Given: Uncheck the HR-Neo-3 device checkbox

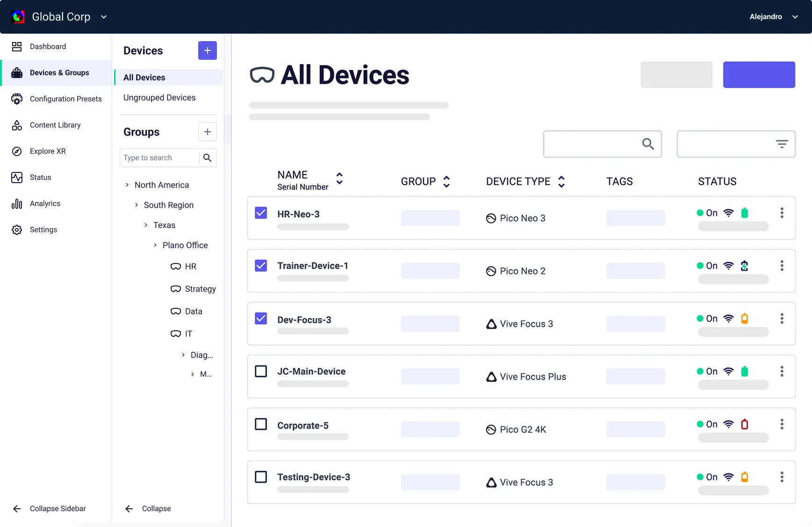Looking at the screenshot, I should [261, 213].
